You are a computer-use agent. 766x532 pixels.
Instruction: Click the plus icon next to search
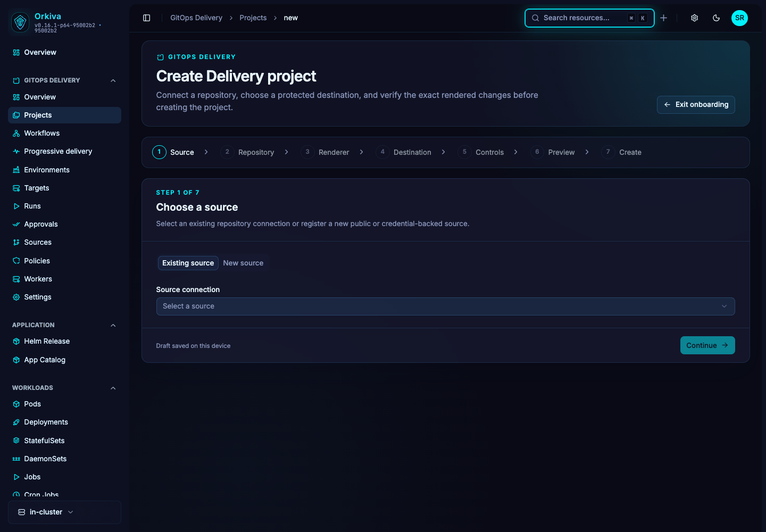click(664, 18)
